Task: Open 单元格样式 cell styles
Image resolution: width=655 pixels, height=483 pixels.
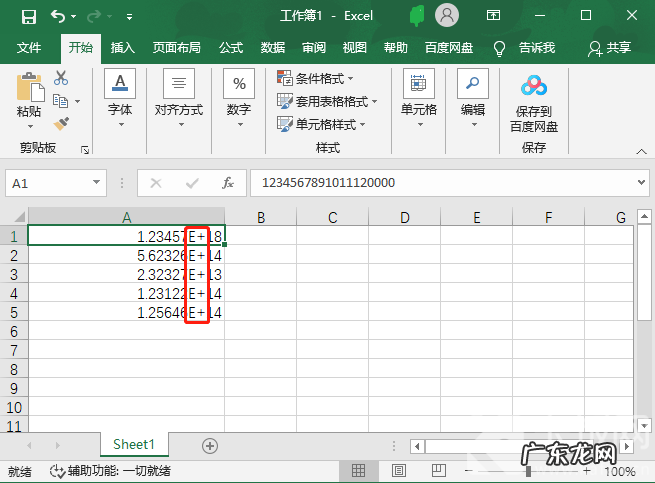Action: (x=321, y=124)
